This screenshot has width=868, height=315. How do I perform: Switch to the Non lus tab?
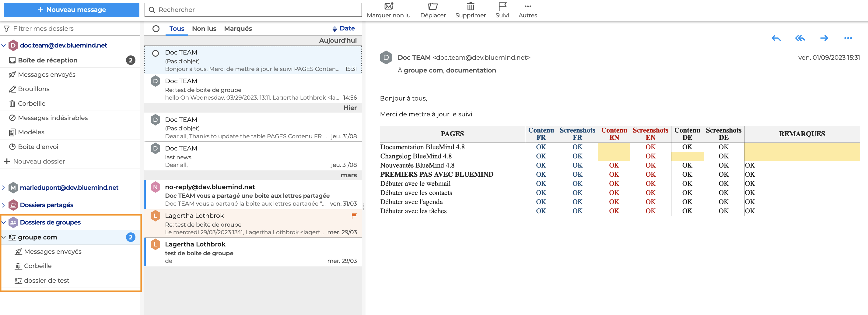pyautogui.click(x=204, y=29)
